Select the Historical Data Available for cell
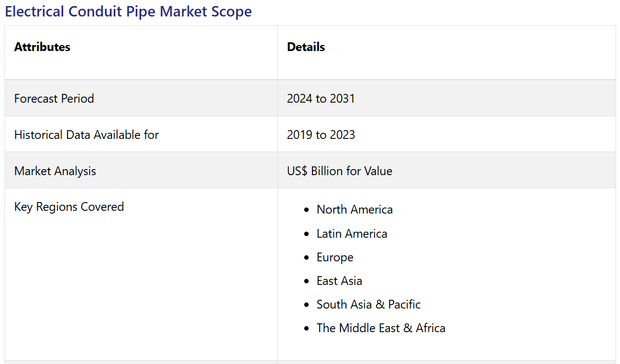 point(86,135)
